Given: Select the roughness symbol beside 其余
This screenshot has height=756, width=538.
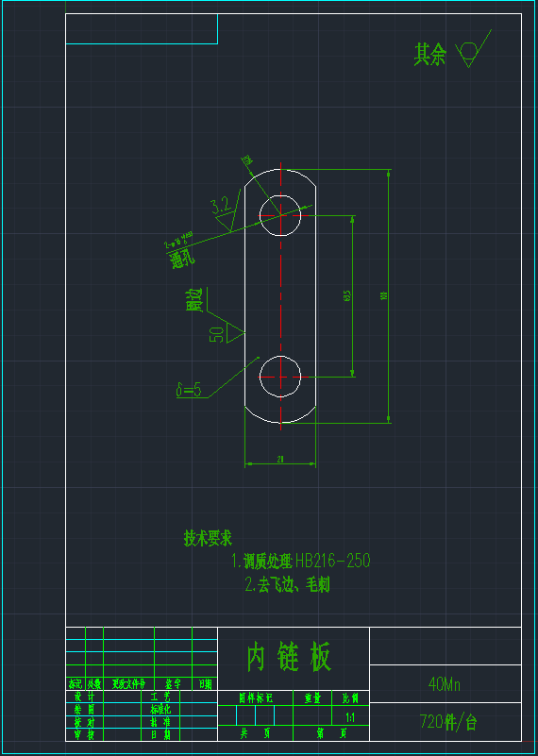Looking at the screenshot, I should pos(473,49).
